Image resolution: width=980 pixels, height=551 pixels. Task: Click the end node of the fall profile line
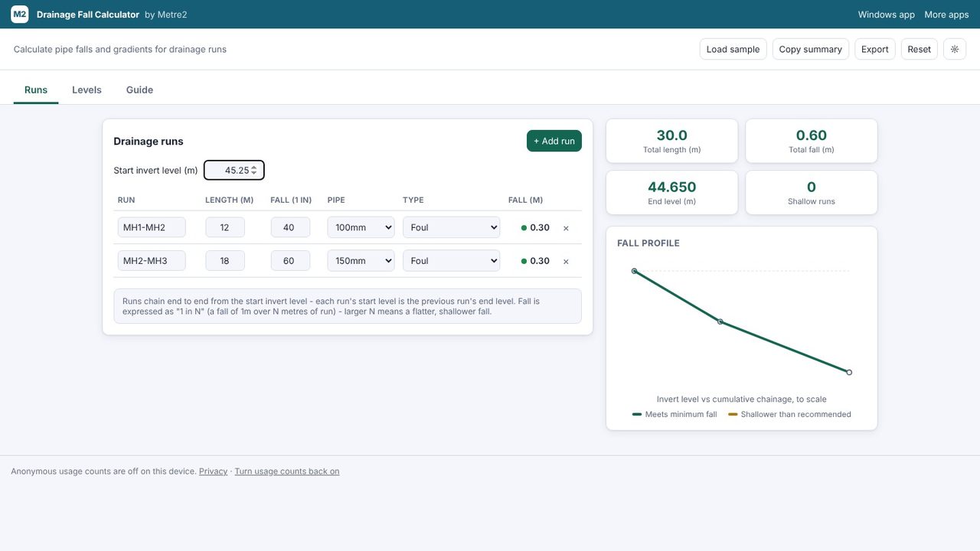click(x=849, y=372)
